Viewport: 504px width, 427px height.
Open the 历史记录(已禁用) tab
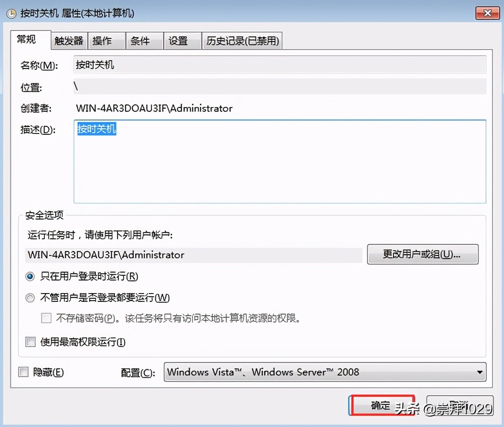point(242,40)
